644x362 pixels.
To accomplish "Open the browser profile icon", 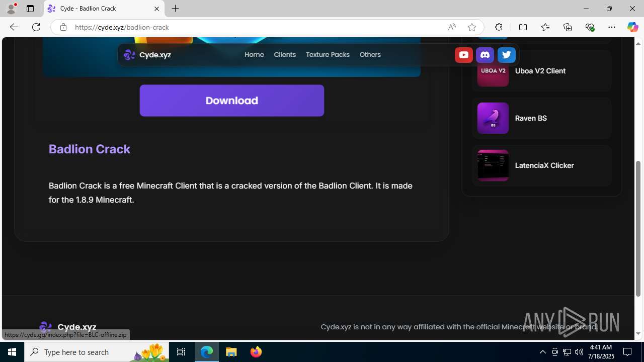I will 11,9.
